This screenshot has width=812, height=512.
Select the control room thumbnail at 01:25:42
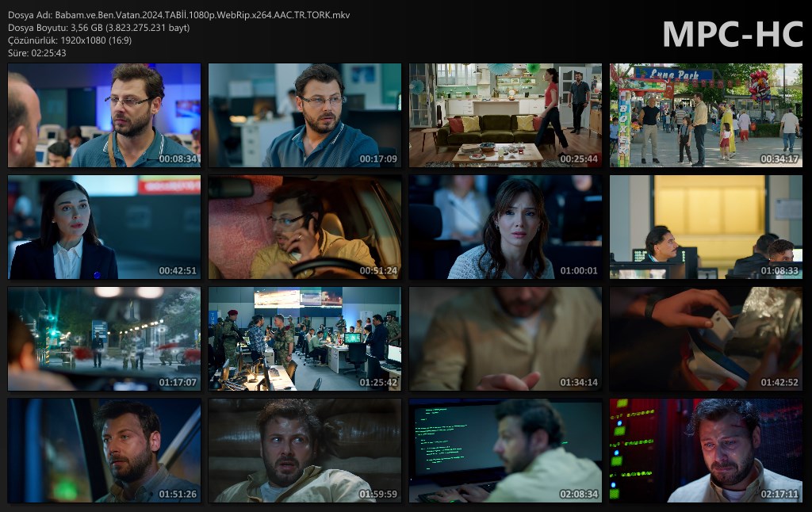click(x=304, y=339)
